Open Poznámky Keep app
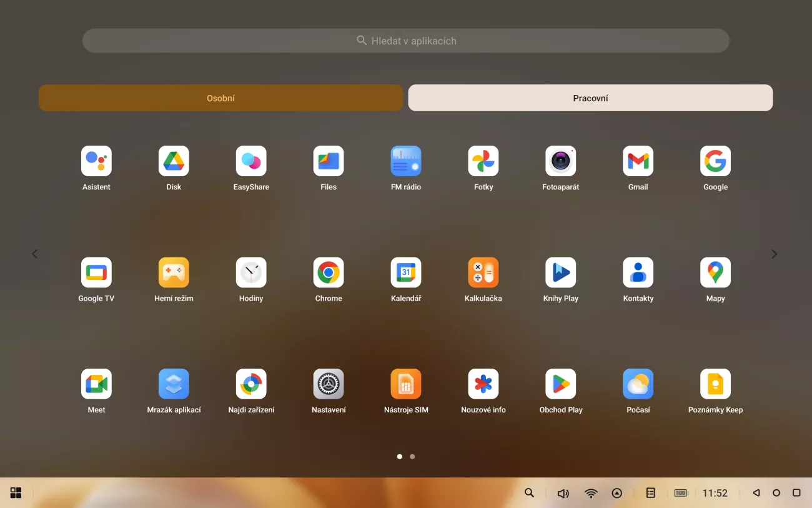 pos(715,384)
